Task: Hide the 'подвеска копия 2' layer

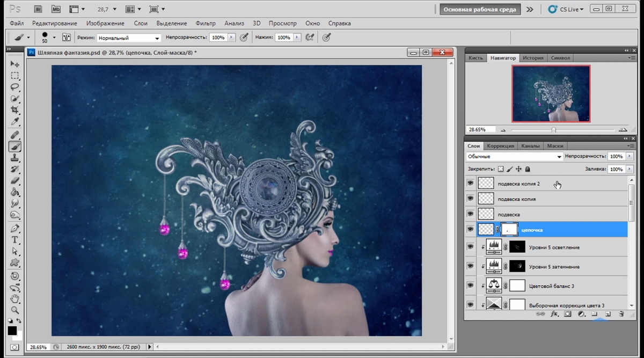Action: pyautogui.click(x=471, y=184)
